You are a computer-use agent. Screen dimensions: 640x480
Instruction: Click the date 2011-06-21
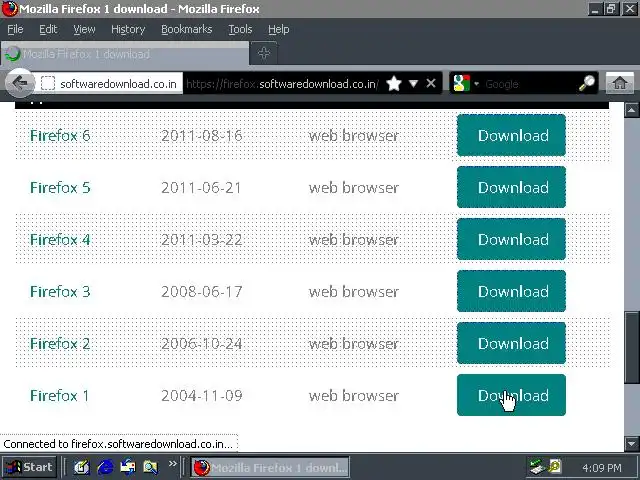pos(201,188)
